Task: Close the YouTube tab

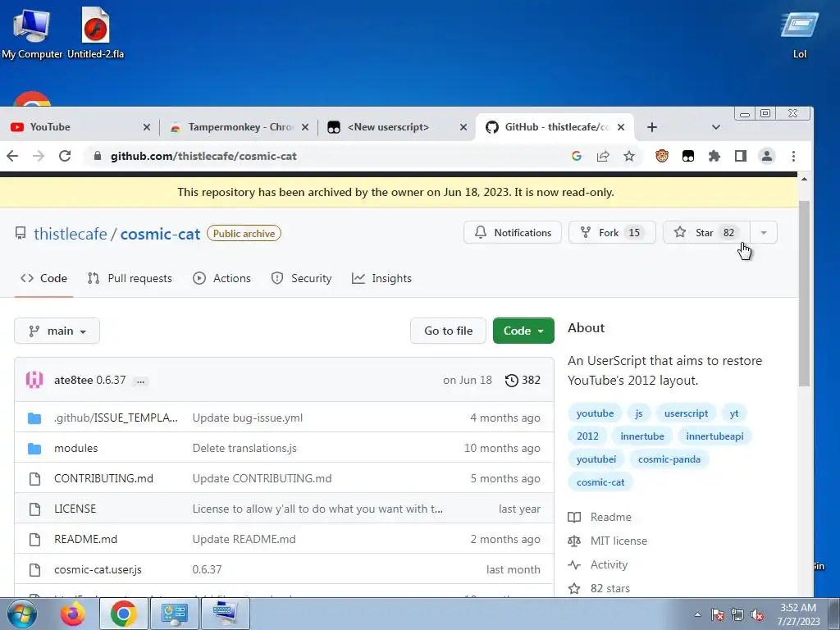Action: (x=146, y=127)
